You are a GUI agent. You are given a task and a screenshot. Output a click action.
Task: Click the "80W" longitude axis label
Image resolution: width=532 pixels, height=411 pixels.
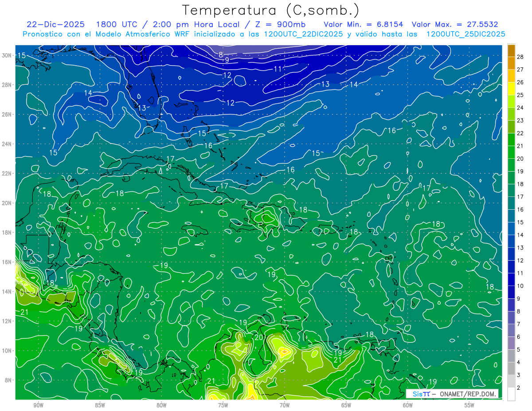click(x=161, y=406)
